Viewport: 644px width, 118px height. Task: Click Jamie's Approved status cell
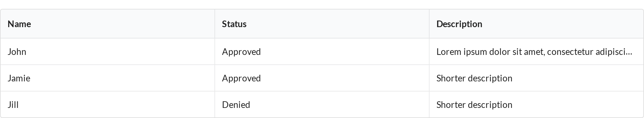click(x=322, y=78)
